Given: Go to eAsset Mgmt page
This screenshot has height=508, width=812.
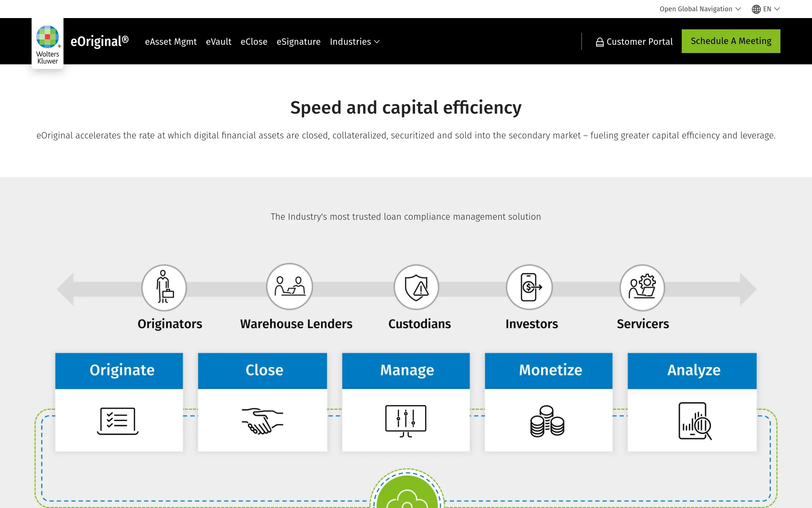Looking at the screenshot, I should click(171, 42).
